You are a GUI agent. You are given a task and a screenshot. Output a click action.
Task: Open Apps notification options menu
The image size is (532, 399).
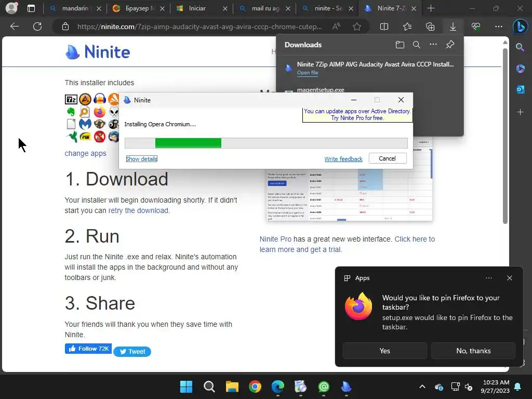click(x=488, y=278)
